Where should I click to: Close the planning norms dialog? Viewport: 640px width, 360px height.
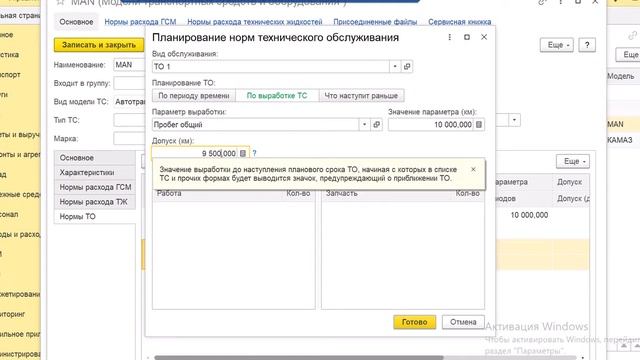tap(484, 37)
